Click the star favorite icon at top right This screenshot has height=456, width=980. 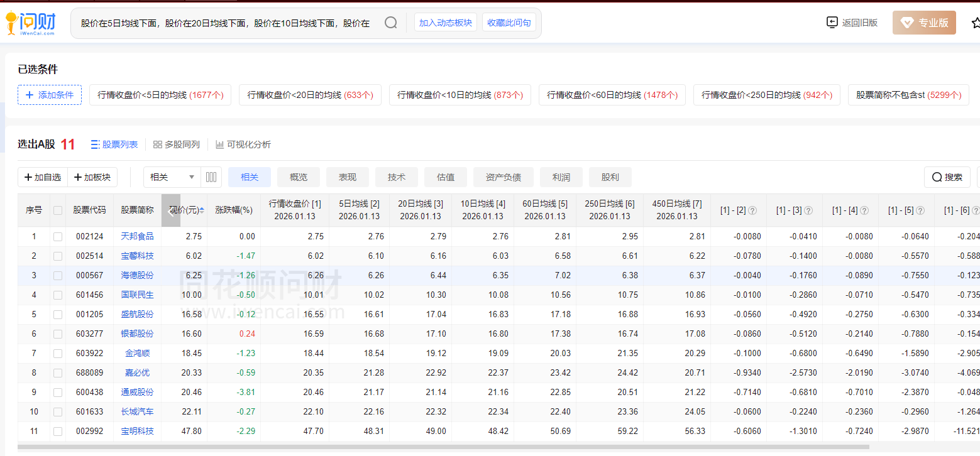975,23
